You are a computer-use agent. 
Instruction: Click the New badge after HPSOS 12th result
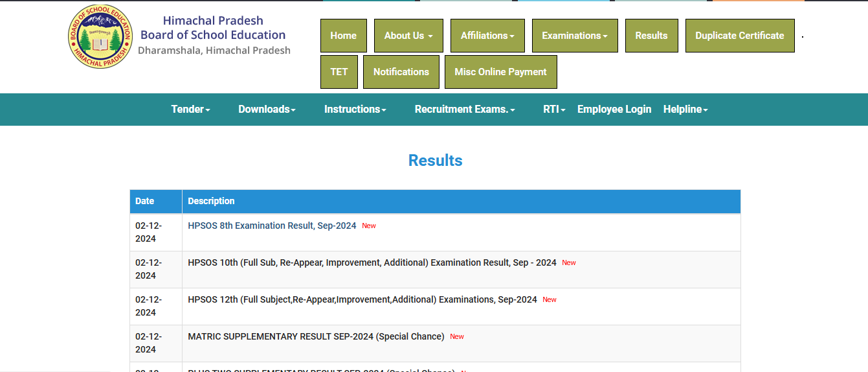pyautogui.click(x=550, y=299)
